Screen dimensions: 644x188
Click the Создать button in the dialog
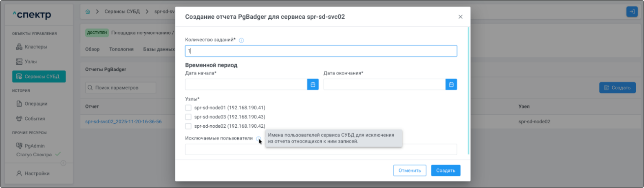click(446, 171)
